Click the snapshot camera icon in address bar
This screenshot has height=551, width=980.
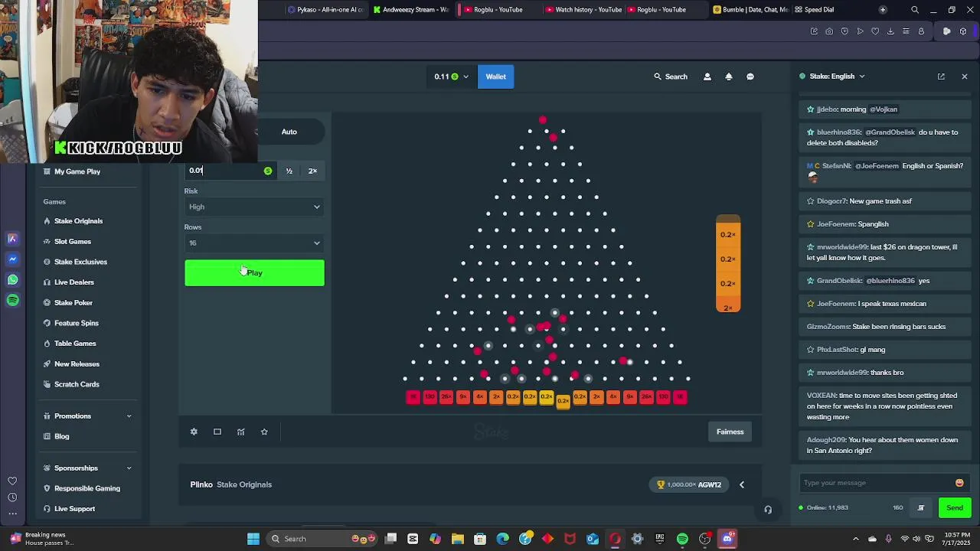coord(829,31)
